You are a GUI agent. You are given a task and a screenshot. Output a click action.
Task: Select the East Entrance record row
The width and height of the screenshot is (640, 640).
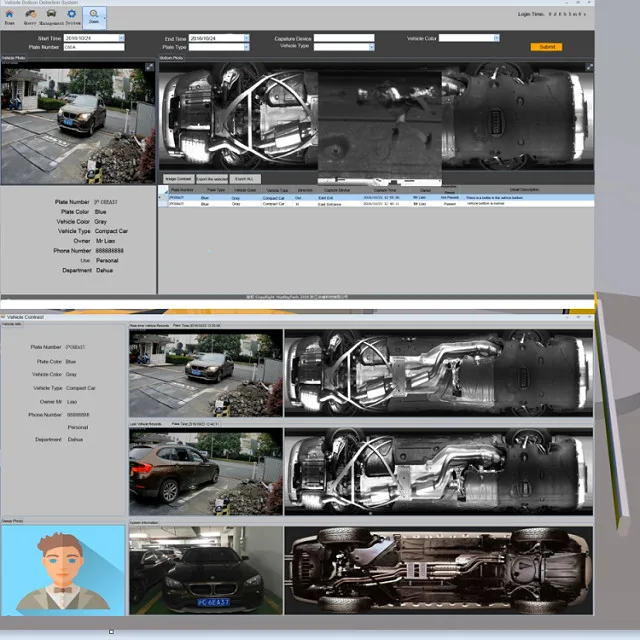376,204
